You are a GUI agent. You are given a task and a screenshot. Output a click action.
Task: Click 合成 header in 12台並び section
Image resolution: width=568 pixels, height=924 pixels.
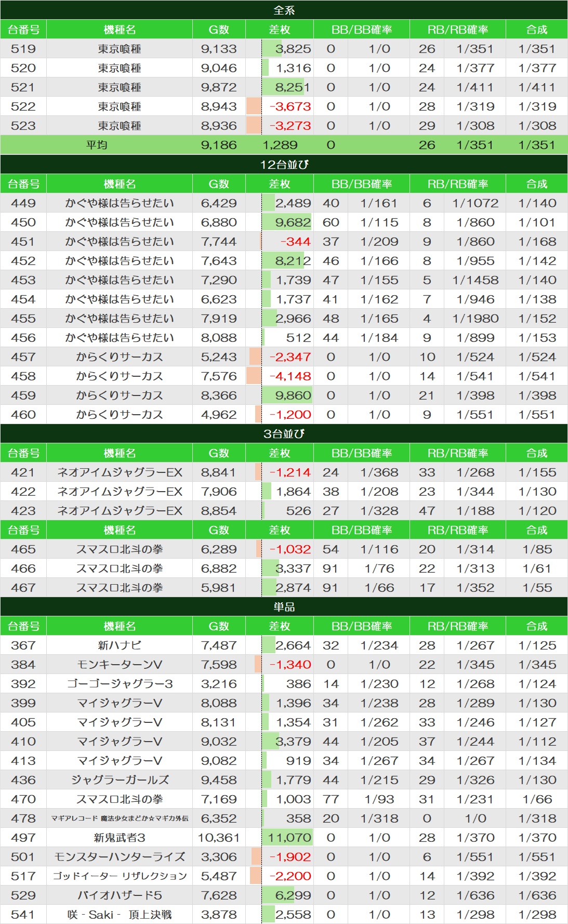[x=537, y=184]
